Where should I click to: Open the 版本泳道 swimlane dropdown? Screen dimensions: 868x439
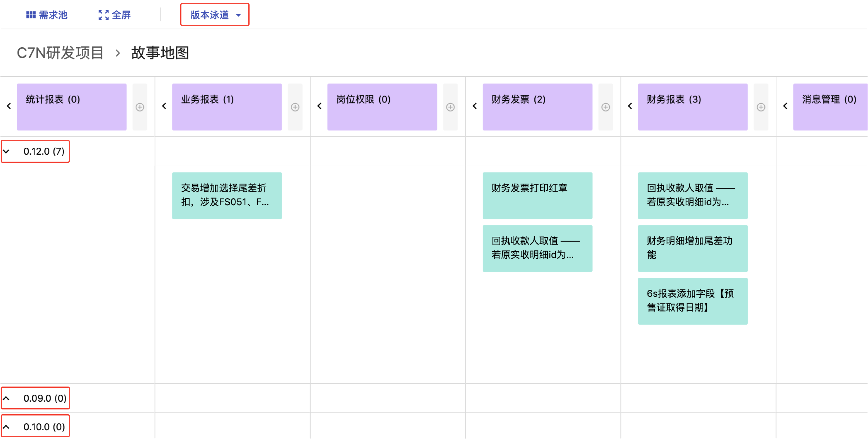[x=215, y=15]
